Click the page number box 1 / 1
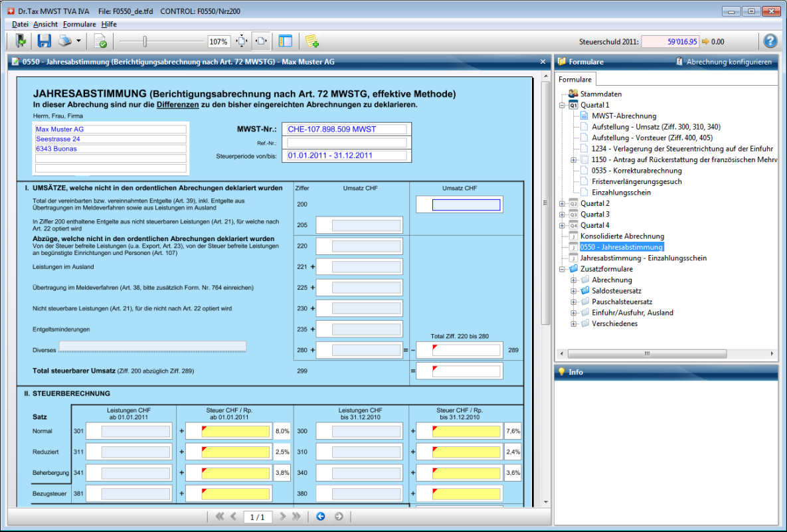787x532 pixels. tap(258, 517)
